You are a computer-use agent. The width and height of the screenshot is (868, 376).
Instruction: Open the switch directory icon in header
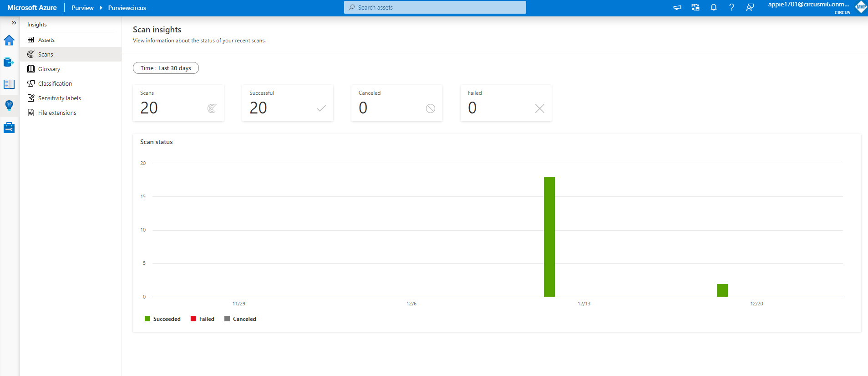point(695,8)
